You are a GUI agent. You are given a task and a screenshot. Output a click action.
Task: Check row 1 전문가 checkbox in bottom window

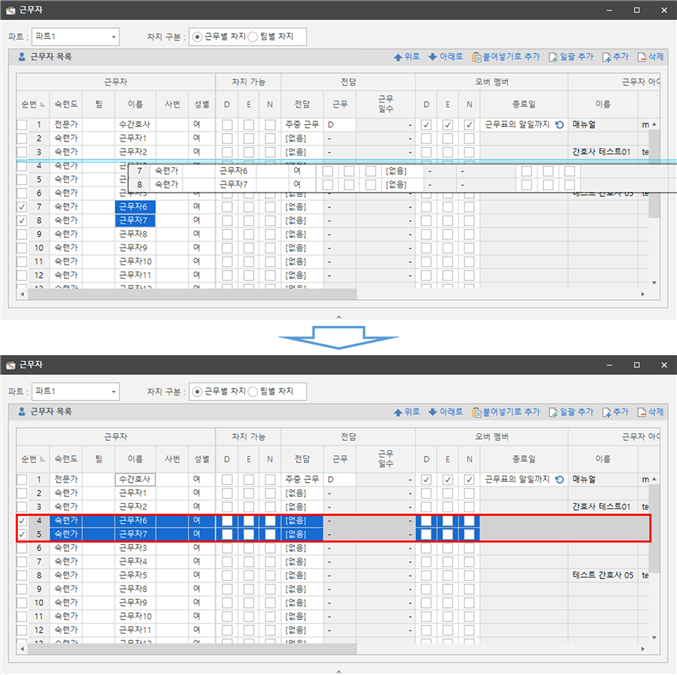click(22, 479)
